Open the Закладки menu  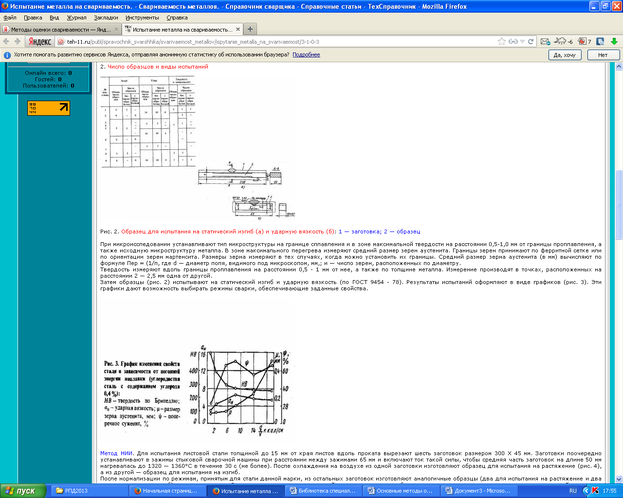tap(106, 17)
